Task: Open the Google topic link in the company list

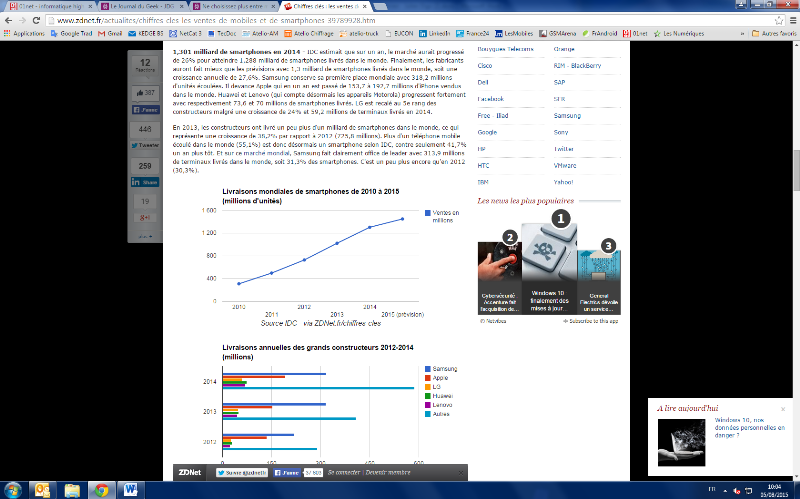Action: (x=487, y=132)
